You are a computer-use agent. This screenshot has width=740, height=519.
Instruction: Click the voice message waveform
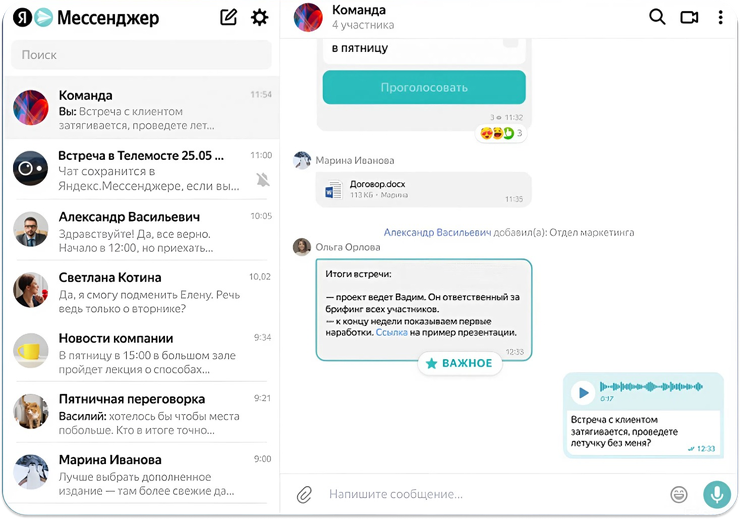(651, 387)
